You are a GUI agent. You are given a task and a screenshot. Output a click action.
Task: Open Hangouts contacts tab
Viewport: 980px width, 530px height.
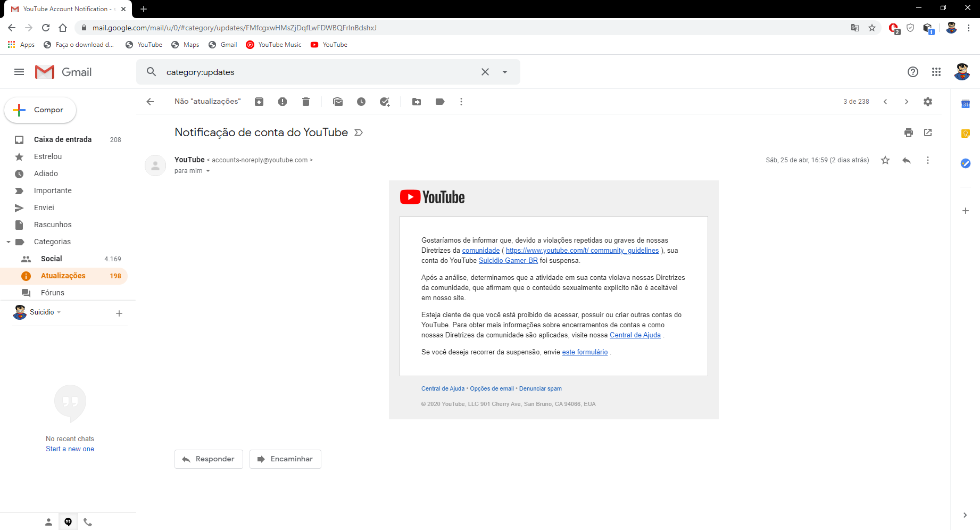[48, 522]
